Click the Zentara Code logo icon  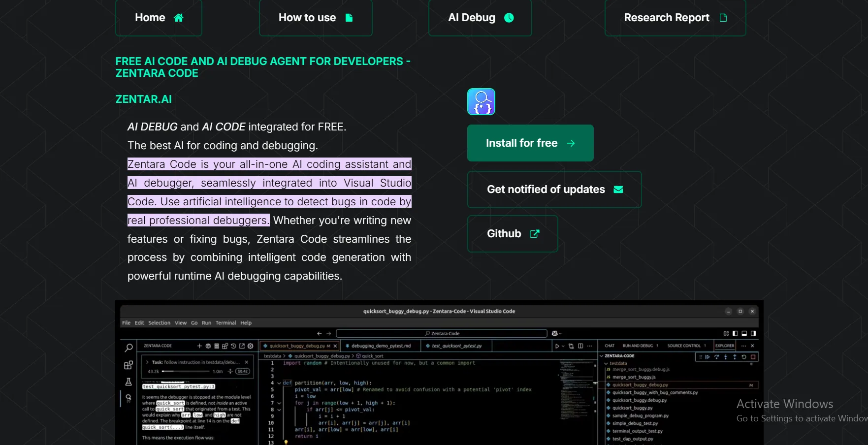pyautogui.click(x=481, y=101)
